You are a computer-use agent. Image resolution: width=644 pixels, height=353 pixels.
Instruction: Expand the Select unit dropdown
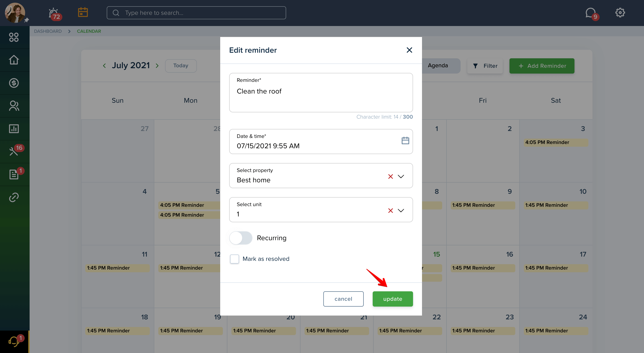click(x=401, y=211)
